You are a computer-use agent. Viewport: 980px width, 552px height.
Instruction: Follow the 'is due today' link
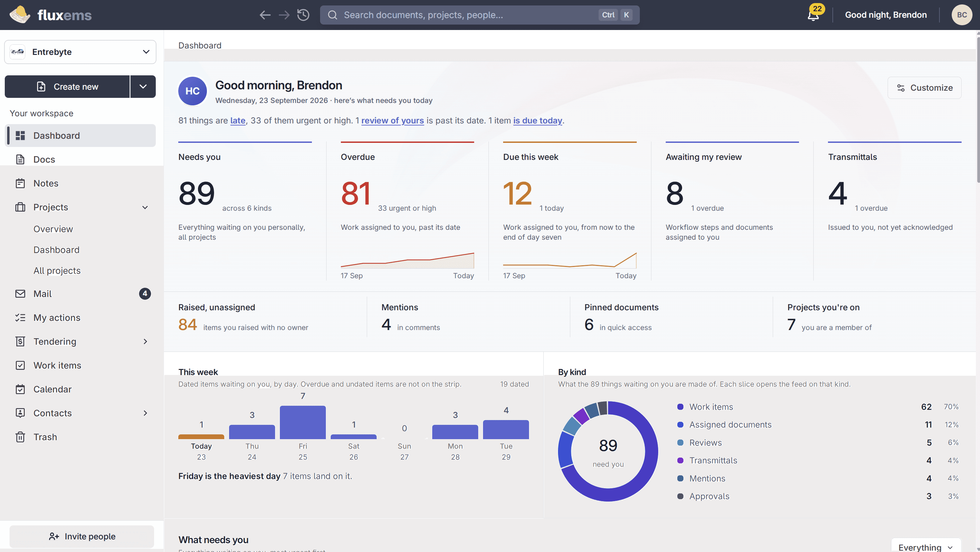click(538, 121)
